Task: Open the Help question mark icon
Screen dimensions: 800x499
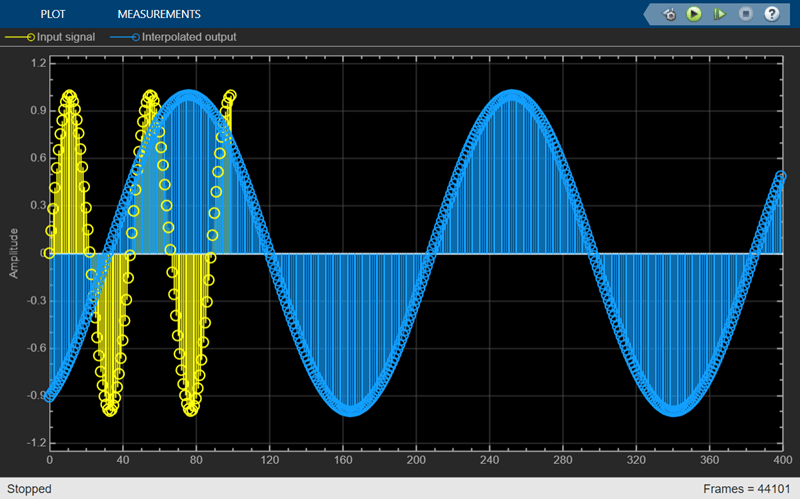Action: click(x=772, y=14)
